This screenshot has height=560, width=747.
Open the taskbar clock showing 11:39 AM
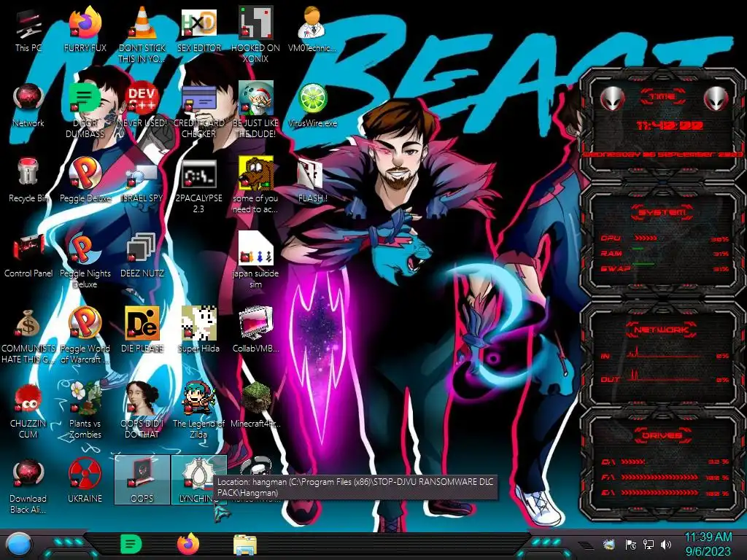click(708, 544)
